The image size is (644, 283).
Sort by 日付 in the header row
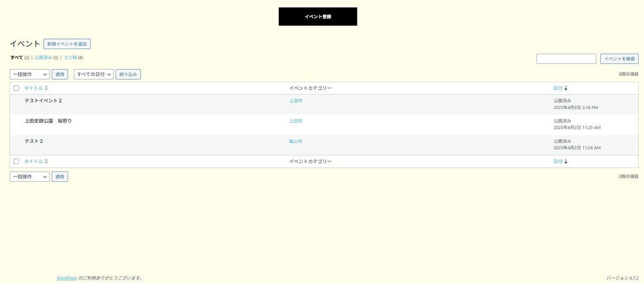click(x=558, y=88)
